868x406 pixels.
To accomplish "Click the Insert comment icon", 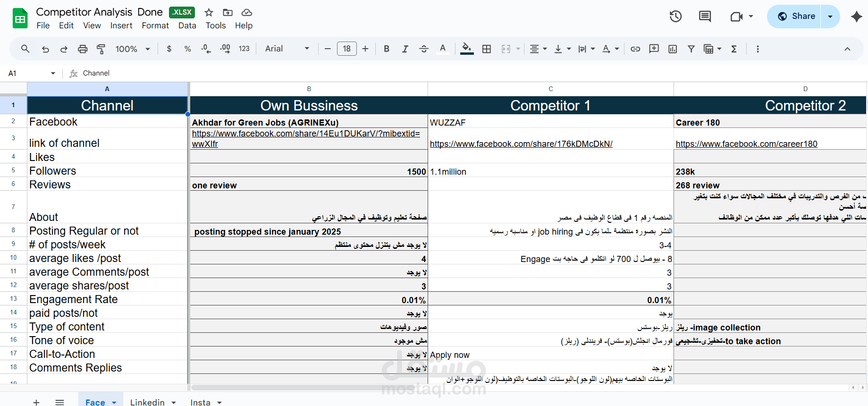I will (654, 49).
